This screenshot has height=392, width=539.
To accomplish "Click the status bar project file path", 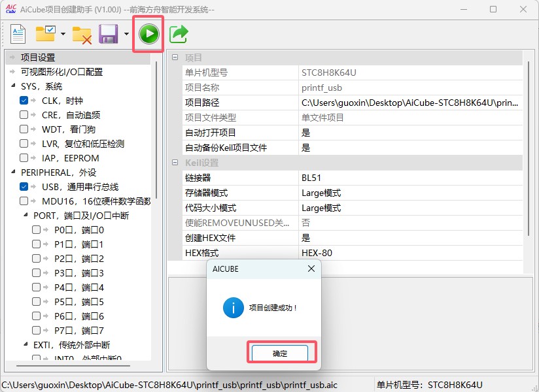I will coord(169,385).
